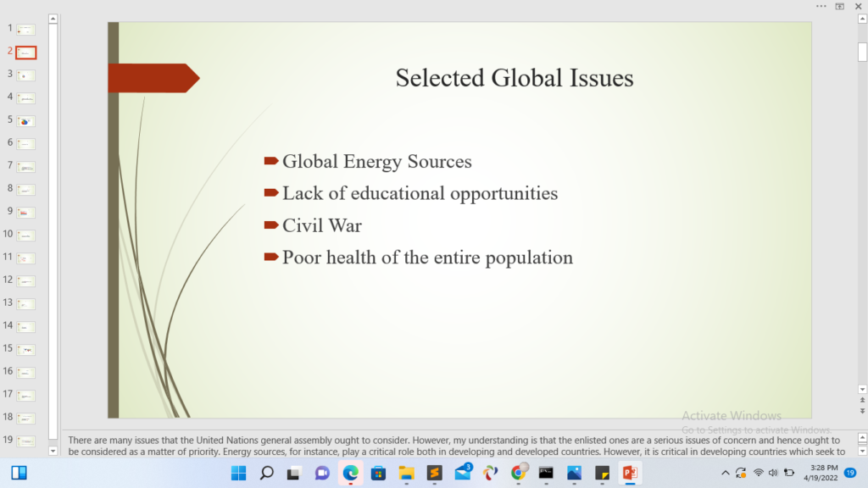Image resolution: width=868 pixels, height=488 pixels.
Task: Open PowerPoint from the taskbar
Action: pyautogui.click(x=630, y=473)
